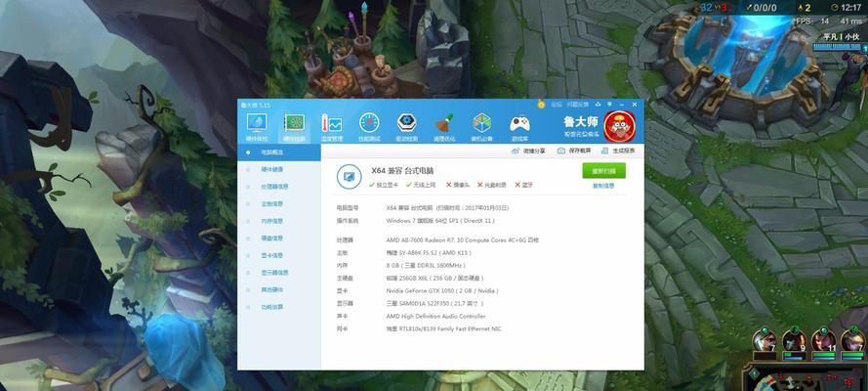Open the 硬件体检 hardware checkup icon
Screen dimensions: 868x391
tap(257, 127)
